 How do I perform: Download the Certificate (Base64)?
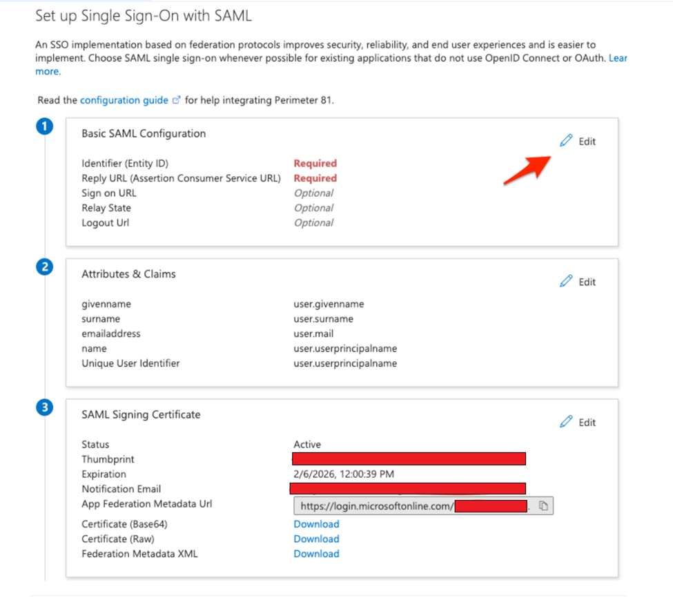pyautogui.click(x=316, y=524)
